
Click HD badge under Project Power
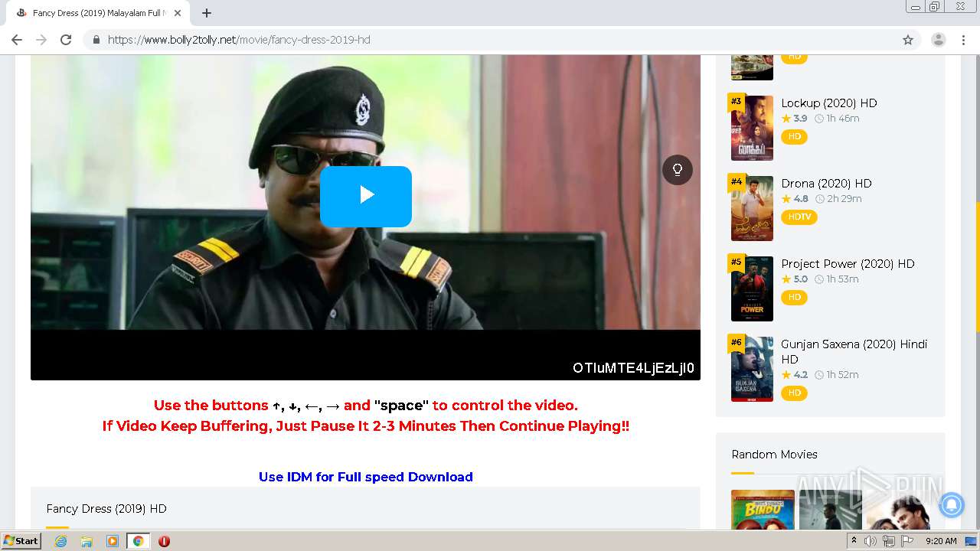794,298
